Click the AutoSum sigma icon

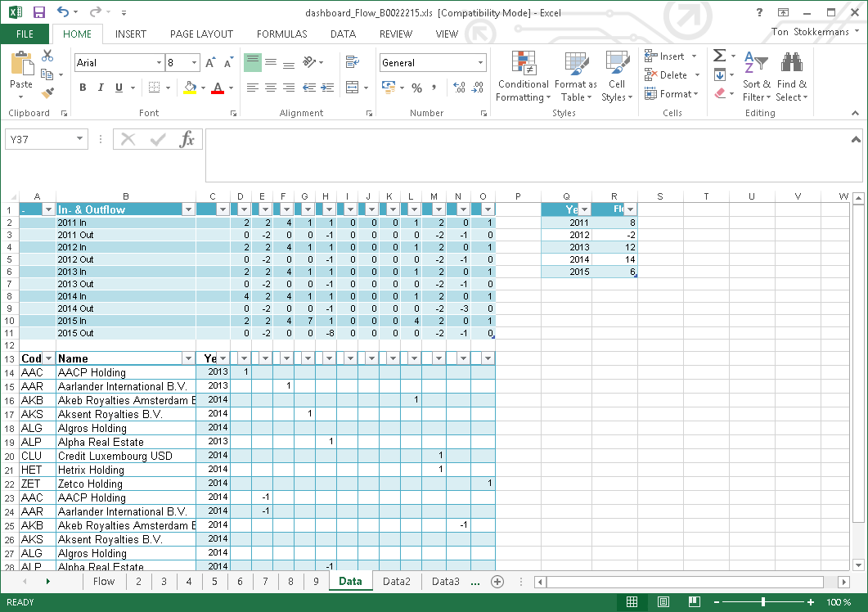[720, 56]
